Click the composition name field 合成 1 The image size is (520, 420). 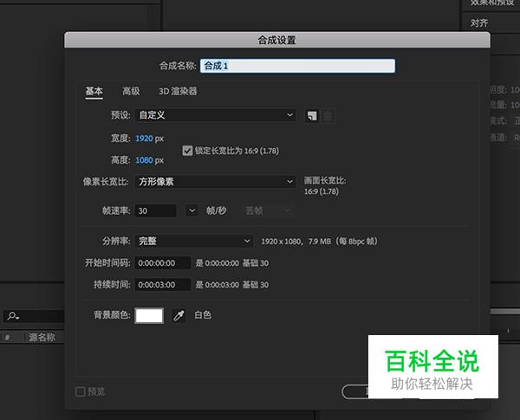(x=297, y=66)
